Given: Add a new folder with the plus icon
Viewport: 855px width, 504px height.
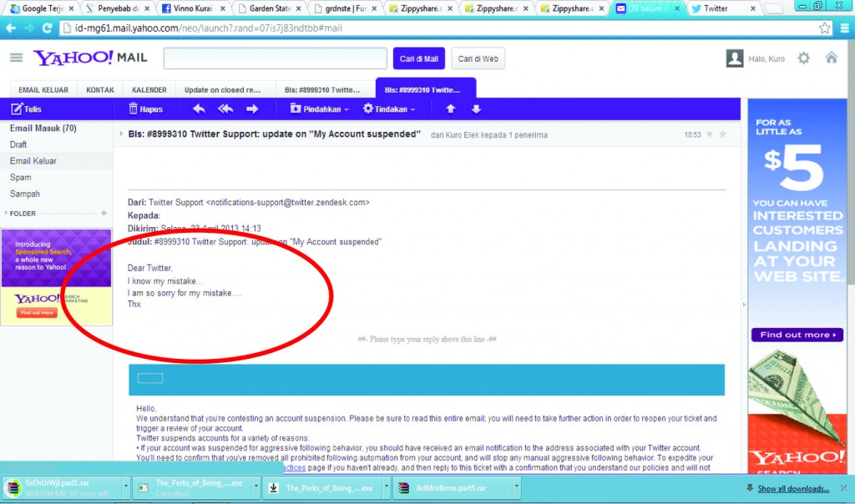Looking at the screenshot, I should (x=104, y=213).
